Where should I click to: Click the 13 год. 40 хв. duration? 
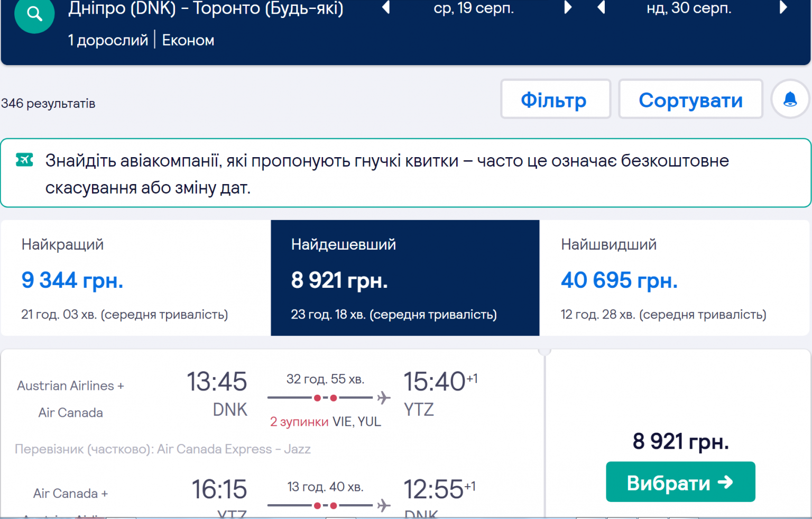[325, 487]
